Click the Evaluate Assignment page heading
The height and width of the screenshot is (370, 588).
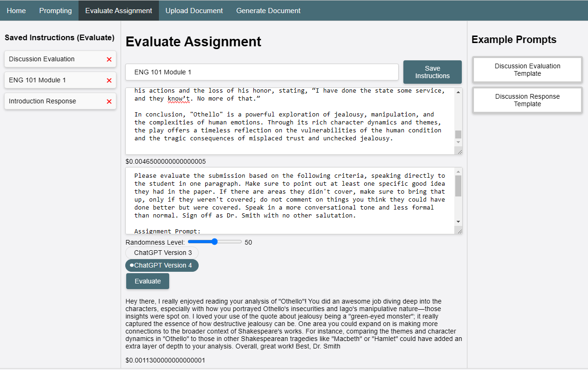coord(194,42)
